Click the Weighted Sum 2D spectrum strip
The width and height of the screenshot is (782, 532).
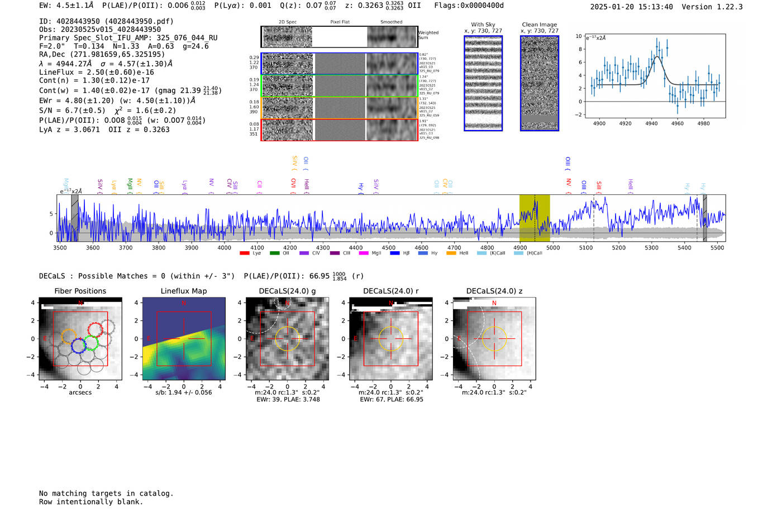(x=340, y=37)
